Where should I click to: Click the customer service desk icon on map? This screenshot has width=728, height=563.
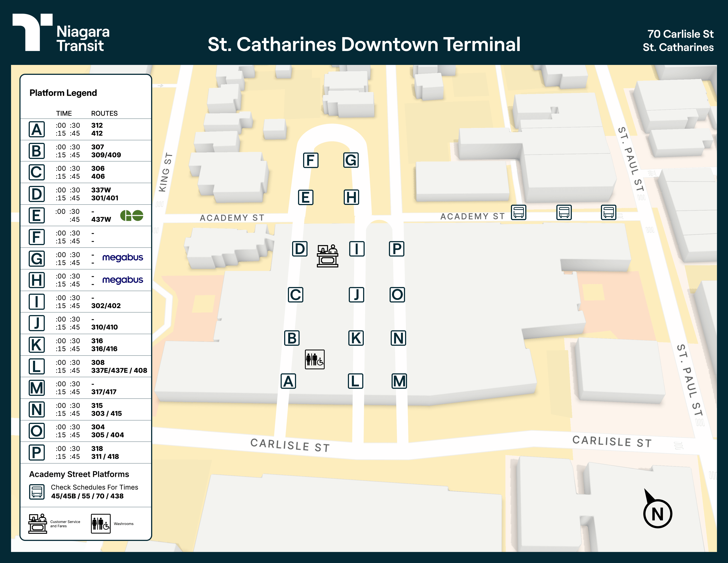pyautogui.click(x=327, y=256)
